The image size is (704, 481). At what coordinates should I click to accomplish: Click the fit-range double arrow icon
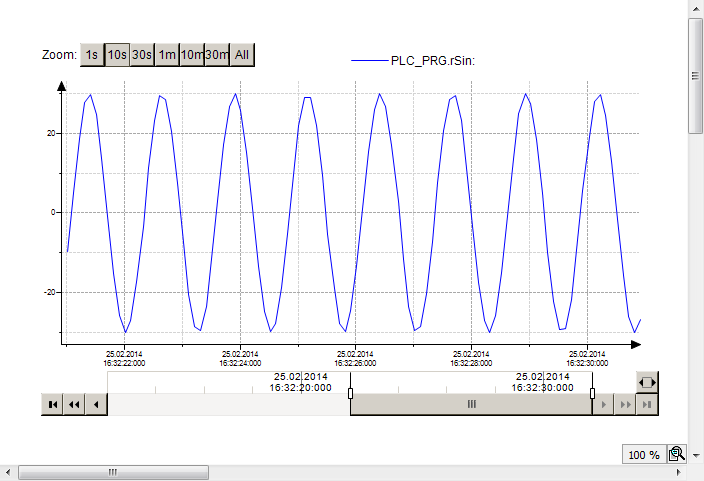pos(647,382)
